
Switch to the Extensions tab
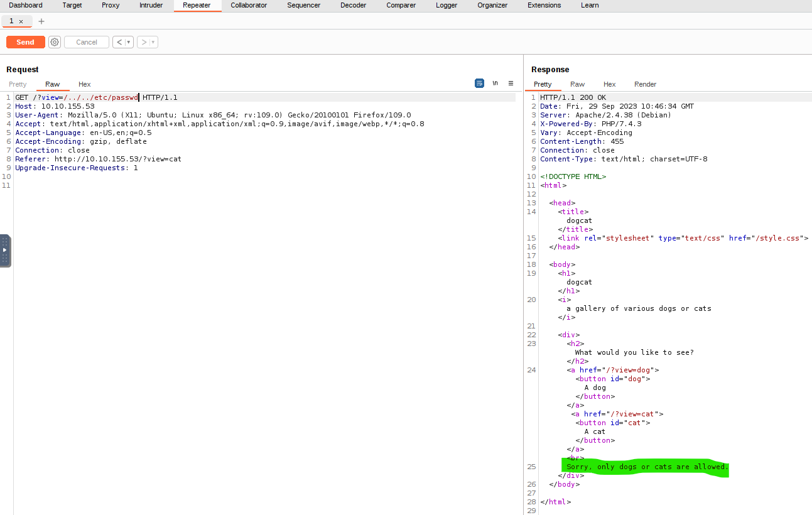click(544, 5)
